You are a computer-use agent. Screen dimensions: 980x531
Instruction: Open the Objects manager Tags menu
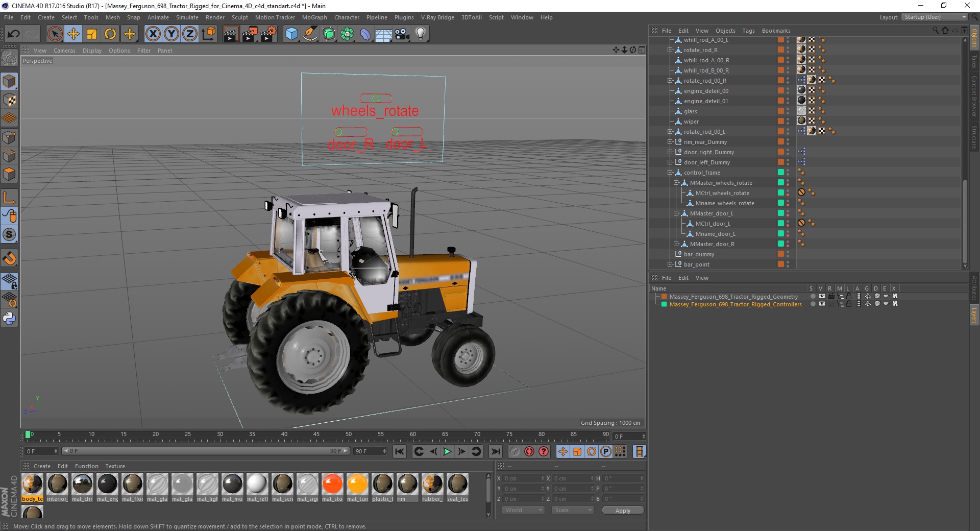tap(748, 31)
